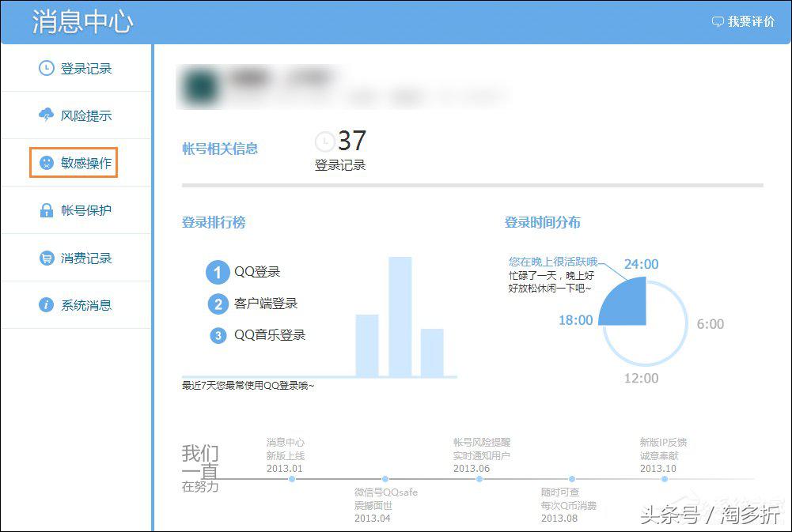This screenshot has height=532, width=792.
Task: Click the number 3 badge for QQ音乐登录
Action: (x=218, y=335)
